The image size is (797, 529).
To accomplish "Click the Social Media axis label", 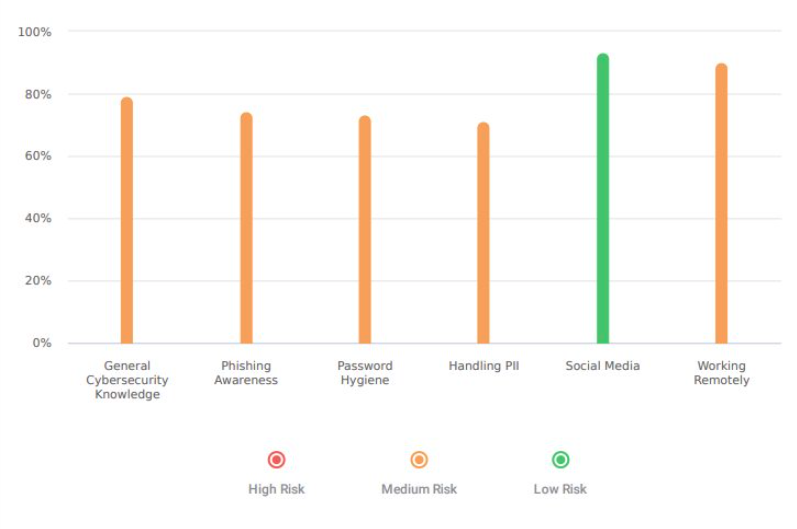I will [x=603, y=366].
